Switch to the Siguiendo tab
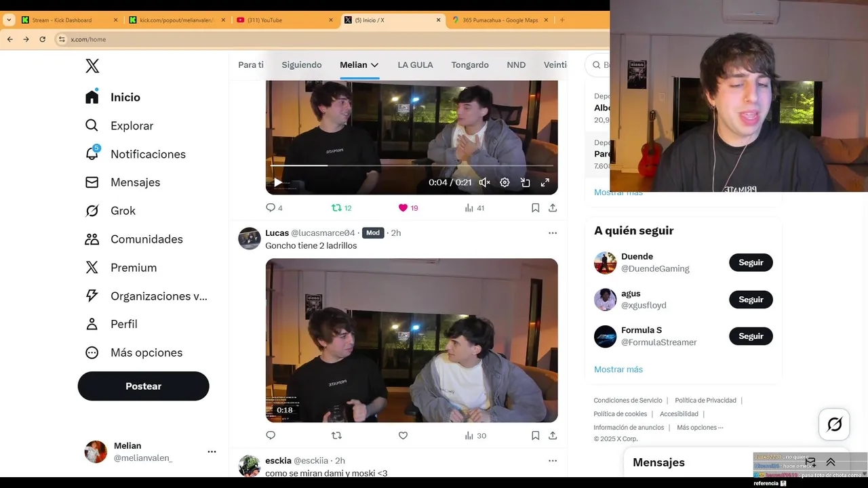This screenshot has width=868, height=488. point(302,65)
